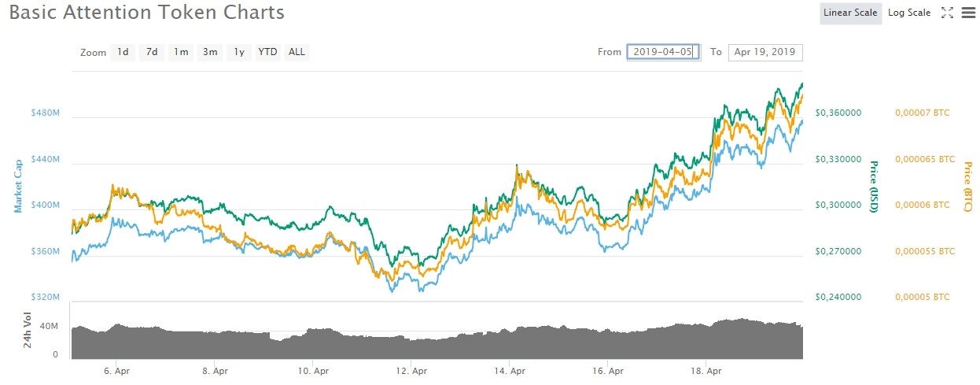980x385 pixels.
Task: Toggle the Price (BTC) axis series
Action: click(x=967, y=186)
